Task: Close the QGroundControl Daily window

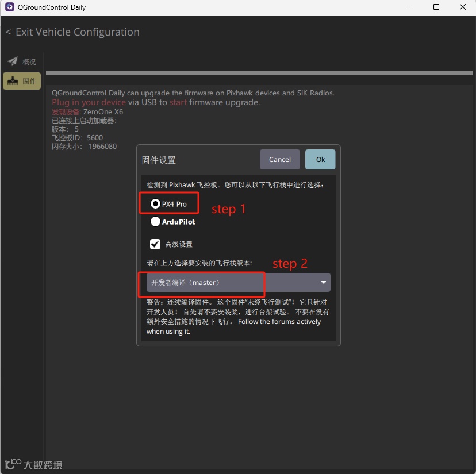Action: click(x=463, y=7)
